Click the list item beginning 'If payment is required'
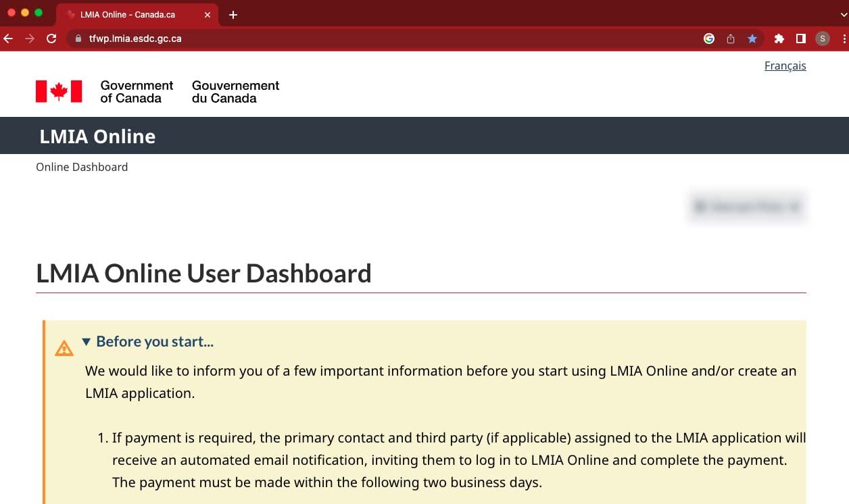Image resolution: width=849 pixels, height=504 pixels. click(459, 460)
